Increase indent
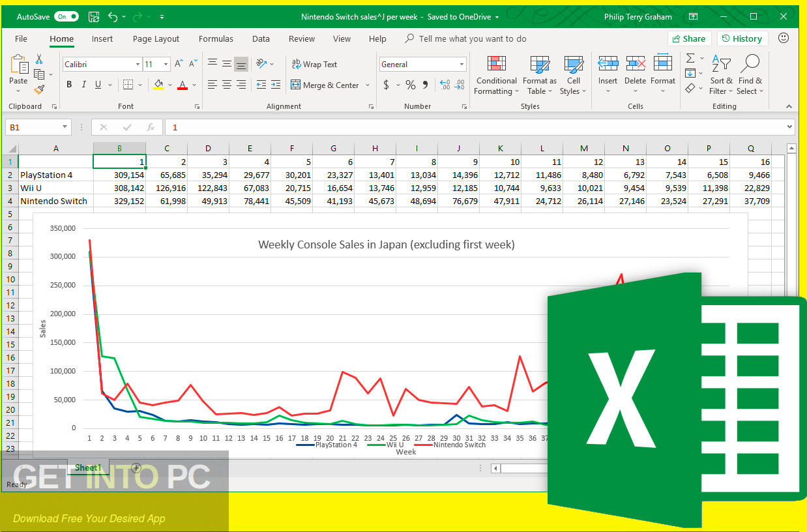The width and height of the screenshot is (807, 532). click(x=276, y=85)
